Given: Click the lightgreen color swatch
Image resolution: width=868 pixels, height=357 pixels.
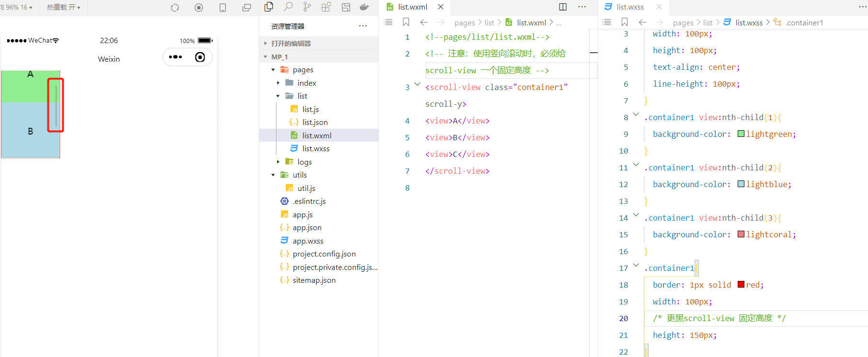Looking at the screenshot, I should tap(741, 134).
